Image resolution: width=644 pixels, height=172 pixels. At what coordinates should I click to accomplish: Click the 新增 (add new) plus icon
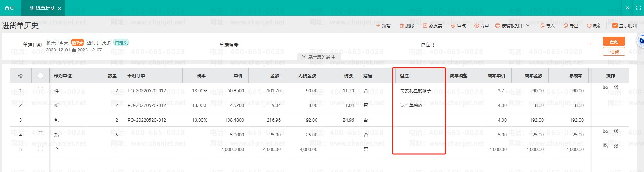click(378, 26)
